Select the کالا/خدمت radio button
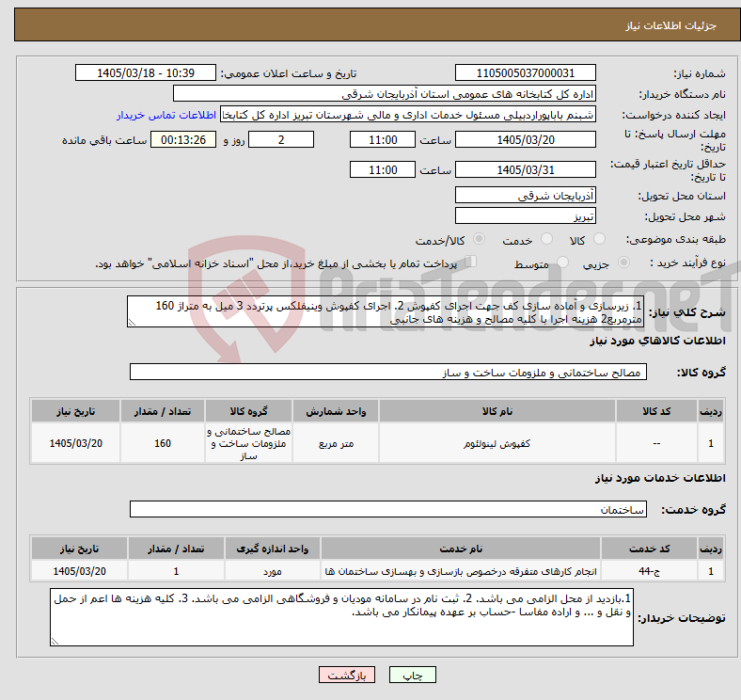This screenshot has height=700, width=741. (x=480, y=239)
